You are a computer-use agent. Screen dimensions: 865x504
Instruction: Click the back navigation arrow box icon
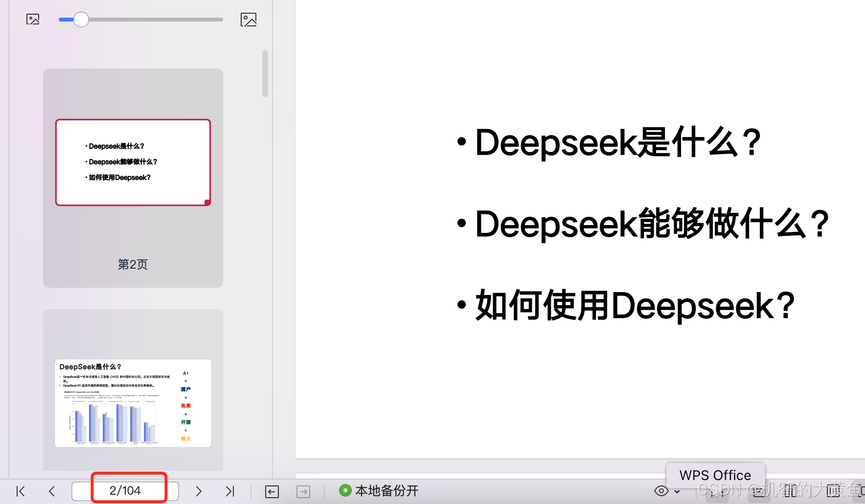(272, 491)
